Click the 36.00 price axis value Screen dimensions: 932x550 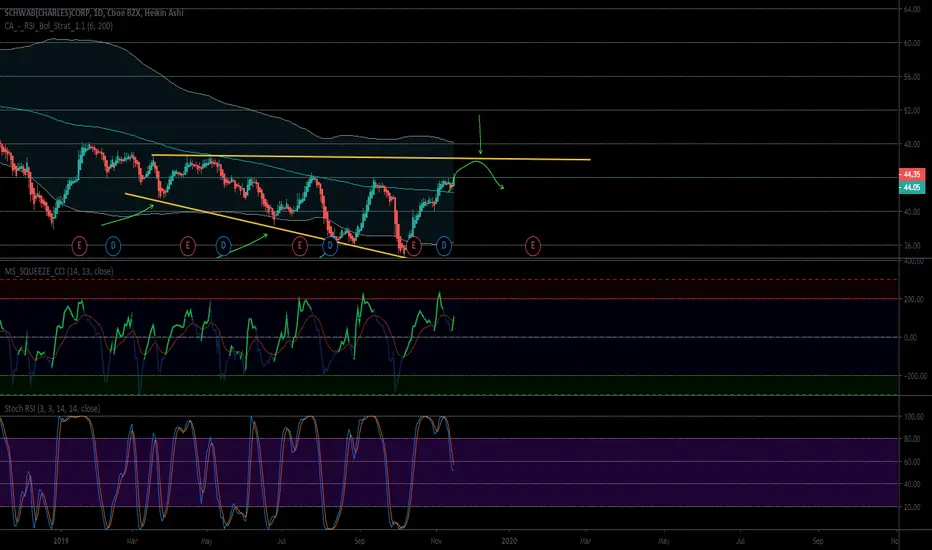tap(912, 245)
